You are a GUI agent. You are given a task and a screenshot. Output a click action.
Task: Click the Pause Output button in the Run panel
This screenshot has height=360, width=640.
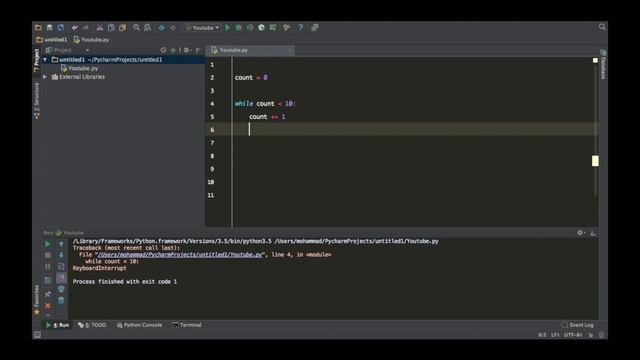pos(48,267)
